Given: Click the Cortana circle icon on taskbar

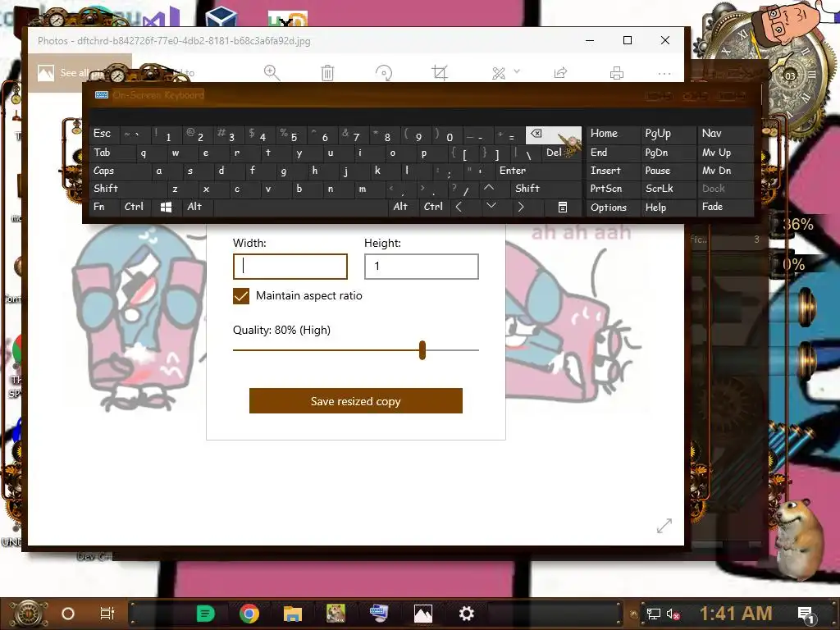Looking at the screenshot, I should tap(68, 614).
